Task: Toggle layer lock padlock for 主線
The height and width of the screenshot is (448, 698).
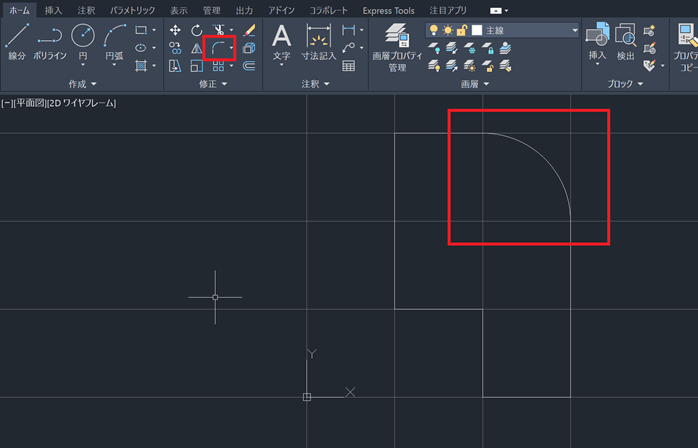Action: point(462,31)
